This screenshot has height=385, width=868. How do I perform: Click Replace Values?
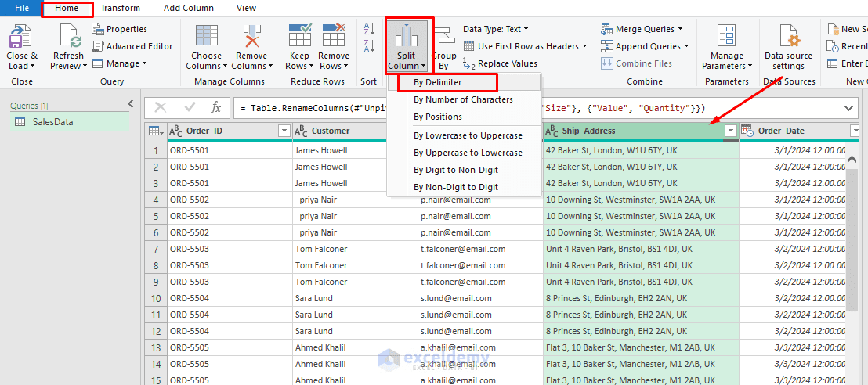click(500, 63)
